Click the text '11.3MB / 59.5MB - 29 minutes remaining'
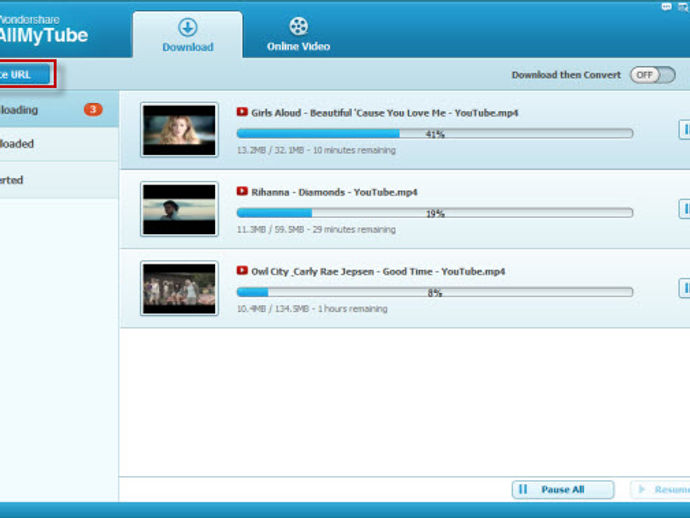 (316, 229)
